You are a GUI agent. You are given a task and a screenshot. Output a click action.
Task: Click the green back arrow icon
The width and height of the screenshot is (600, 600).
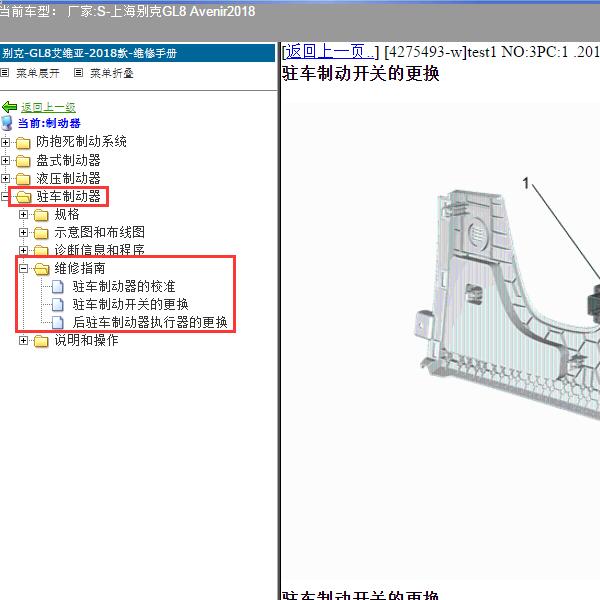pos(9,107)
